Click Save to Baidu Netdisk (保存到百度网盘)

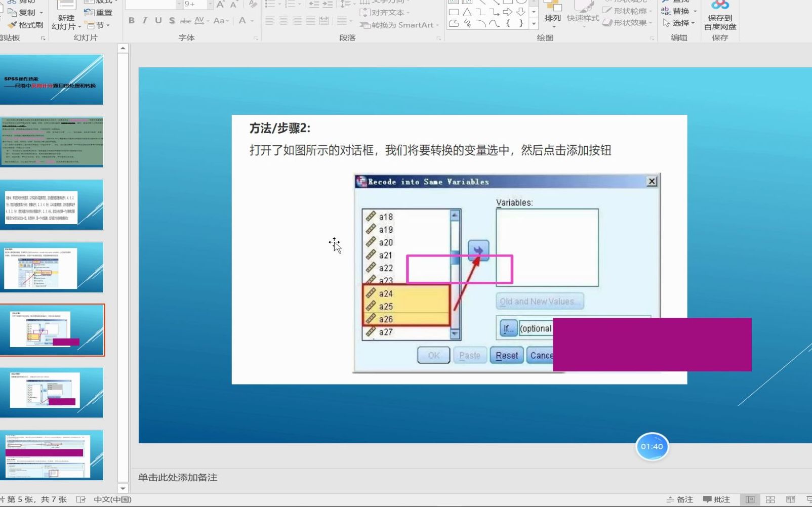click(720, 16)
